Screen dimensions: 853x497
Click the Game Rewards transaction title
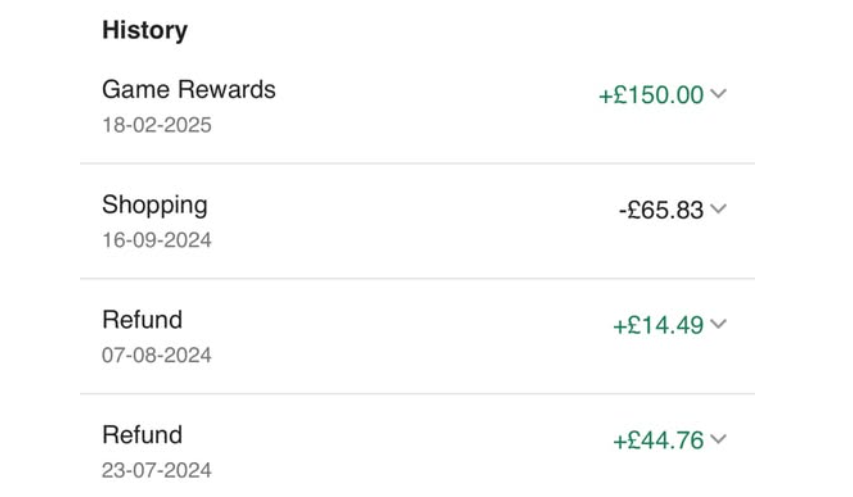pyautogui.click(x=188, y=89)
